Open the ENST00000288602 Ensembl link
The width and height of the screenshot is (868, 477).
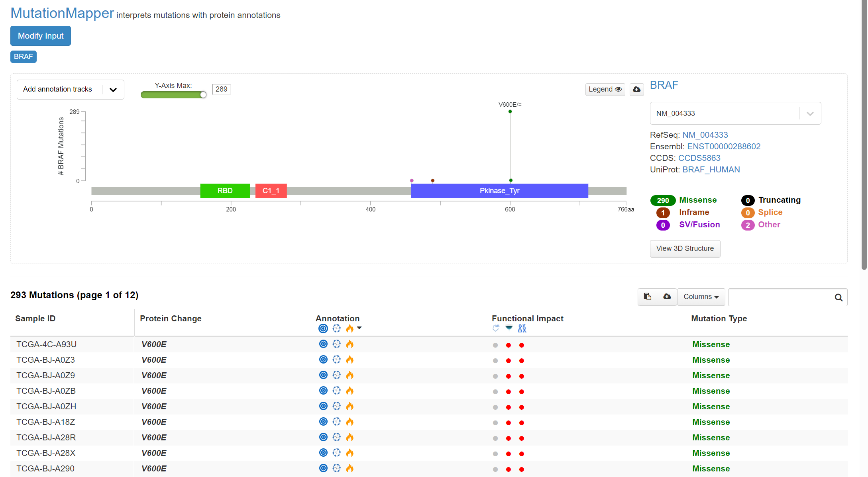[x=724, y=147]
